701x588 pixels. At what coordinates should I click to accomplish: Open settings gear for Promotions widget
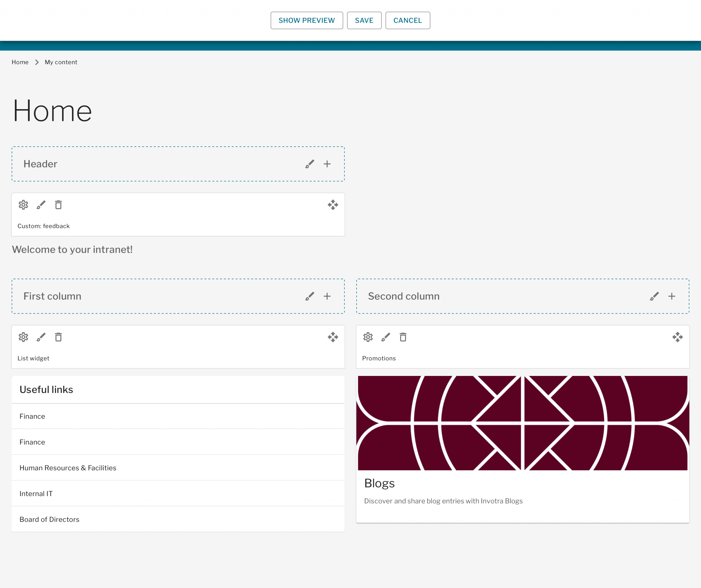(368, 337)
